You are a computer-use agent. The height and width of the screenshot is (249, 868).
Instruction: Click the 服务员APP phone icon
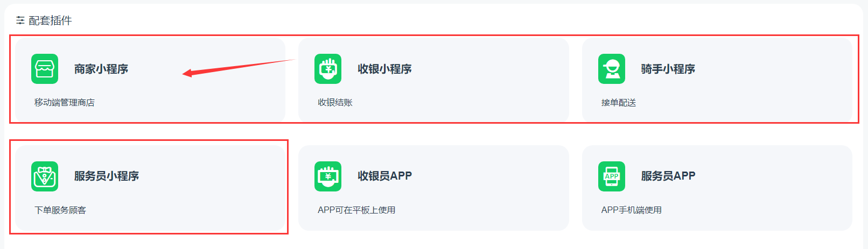(x=612, y=176)
